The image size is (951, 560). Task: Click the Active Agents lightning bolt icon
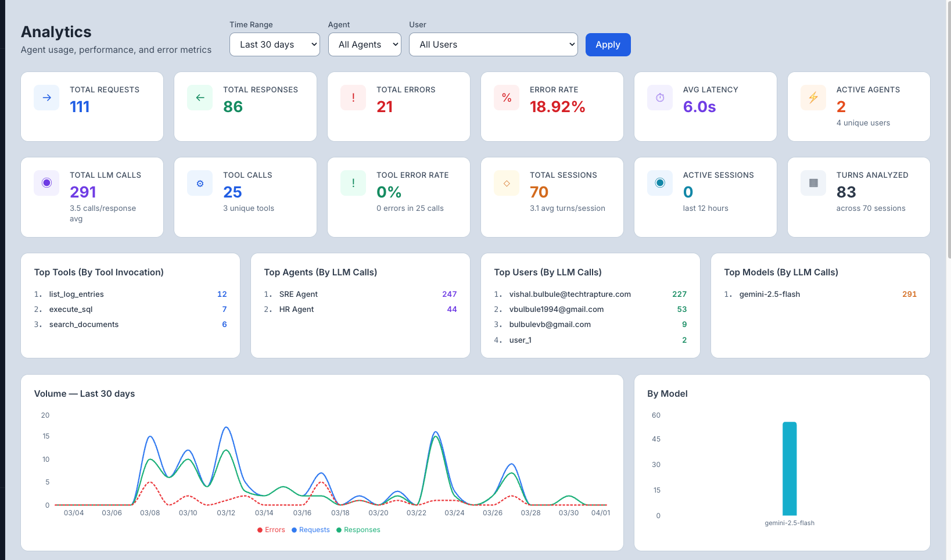[813, 98]
